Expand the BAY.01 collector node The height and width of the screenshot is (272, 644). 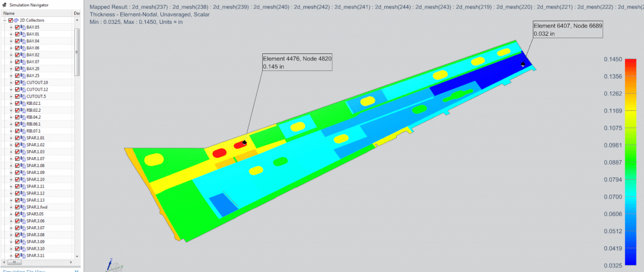11,34
